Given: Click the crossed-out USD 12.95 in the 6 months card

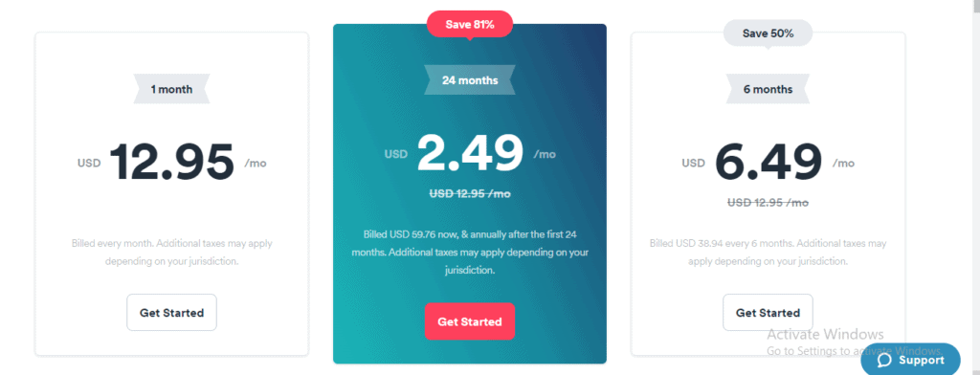Looking at the screenshot, I should tap(768, 203).
